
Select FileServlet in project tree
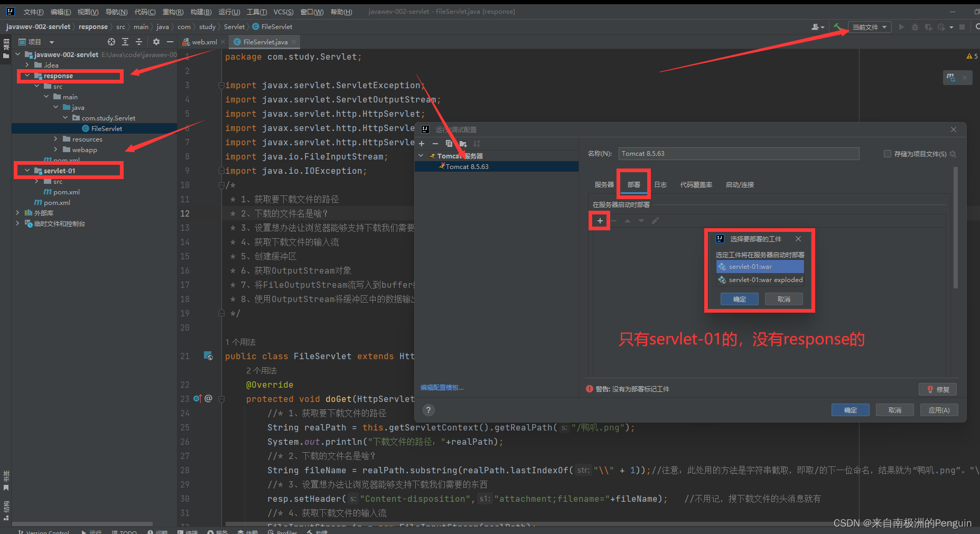point(94,128)
